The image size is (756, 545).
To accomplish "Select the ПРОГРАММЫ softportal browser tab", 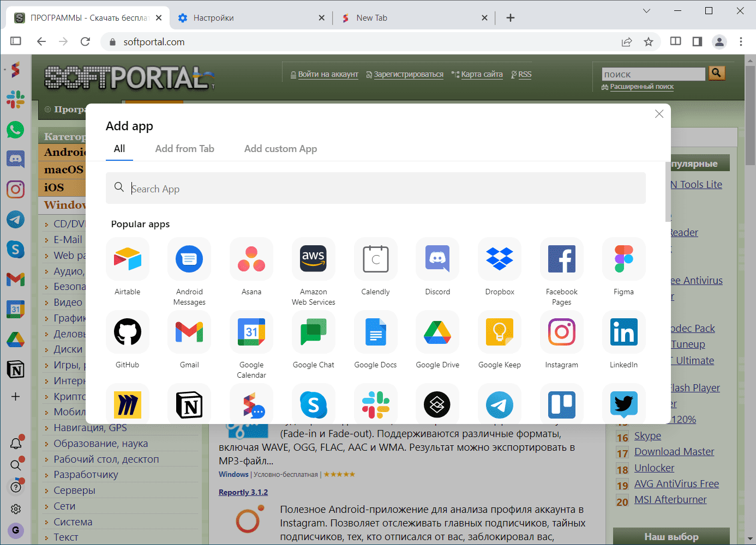I will tap(88, 18).
